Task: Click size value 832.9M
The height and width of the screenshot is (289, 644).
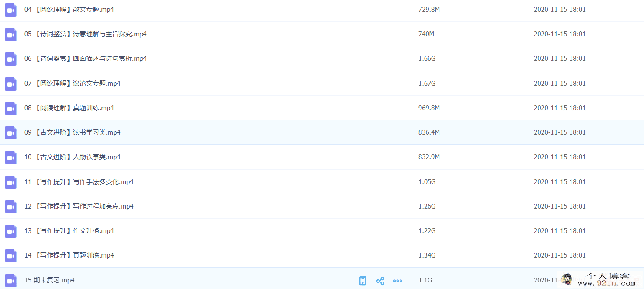Action: (x=429, y=157)
